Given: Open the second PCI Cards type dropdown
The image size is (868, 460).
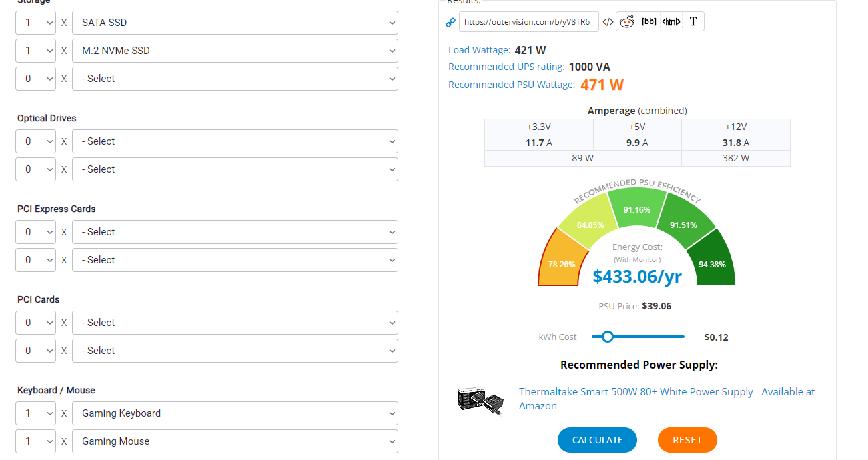Looking at the screenshot, I should point(235,351).
